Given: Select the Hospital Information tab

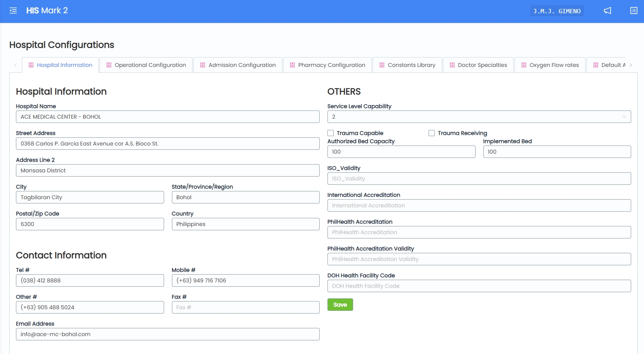Looking at the screenshot, I should click(61, 65).
